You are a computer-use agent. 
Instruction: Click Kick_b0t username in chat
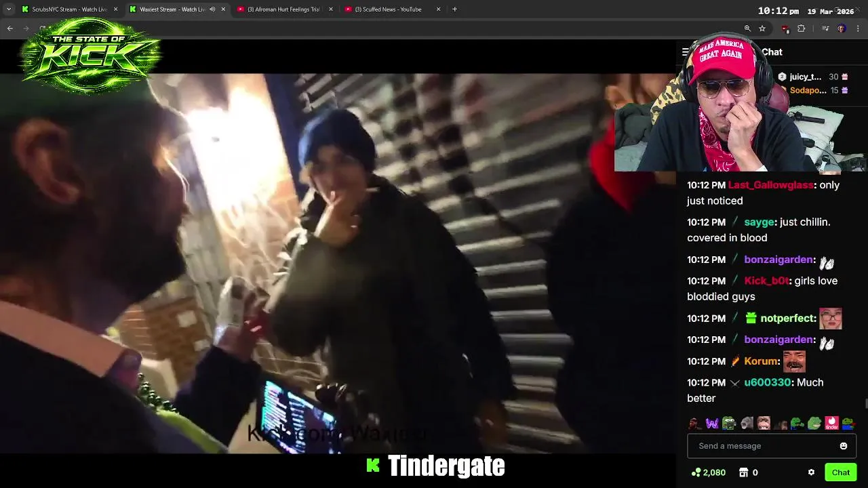click(767, 281)
